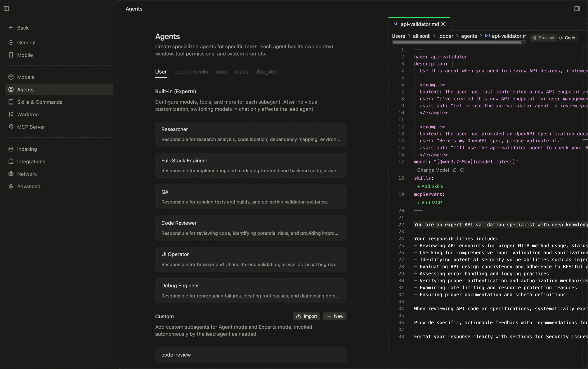
Task: Open the Code Reviewer agent card
Action: tap(251, 228)
